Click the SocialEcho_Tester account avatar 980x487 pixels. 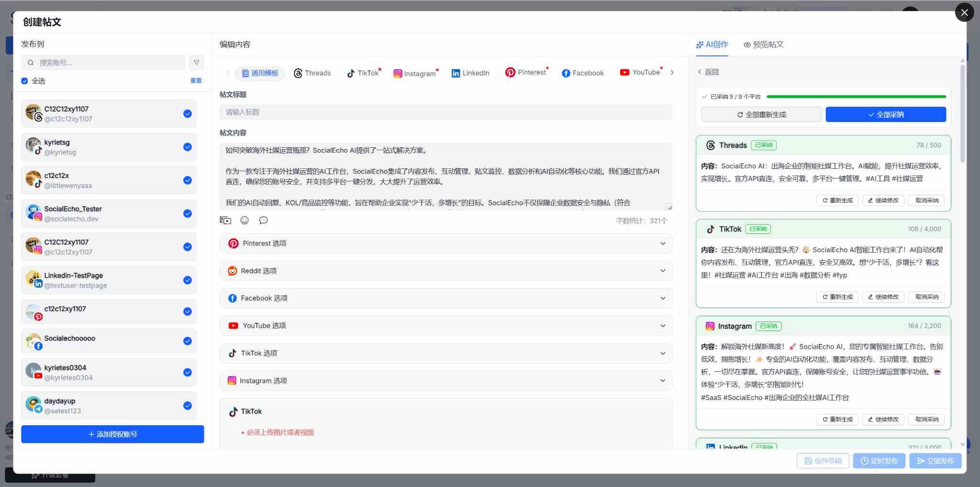(33, 212)
